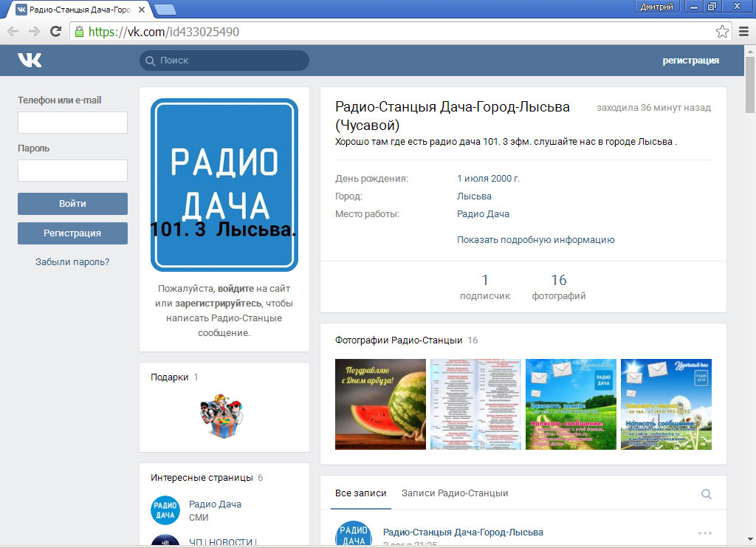Image resolution: width=756 pixels, height=548 pixels.
Task: Click the Телефон или e-mail input
Action: [x=73, y=123]
